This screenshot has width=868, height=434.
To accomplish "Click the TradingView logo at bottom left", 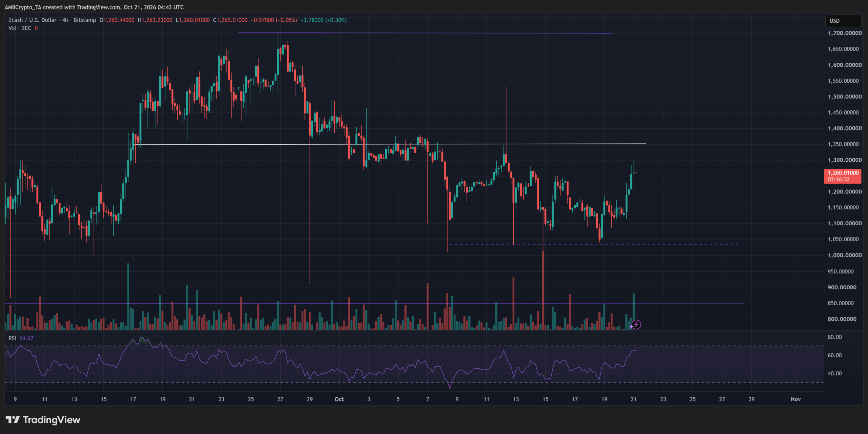I will (43, 420).
